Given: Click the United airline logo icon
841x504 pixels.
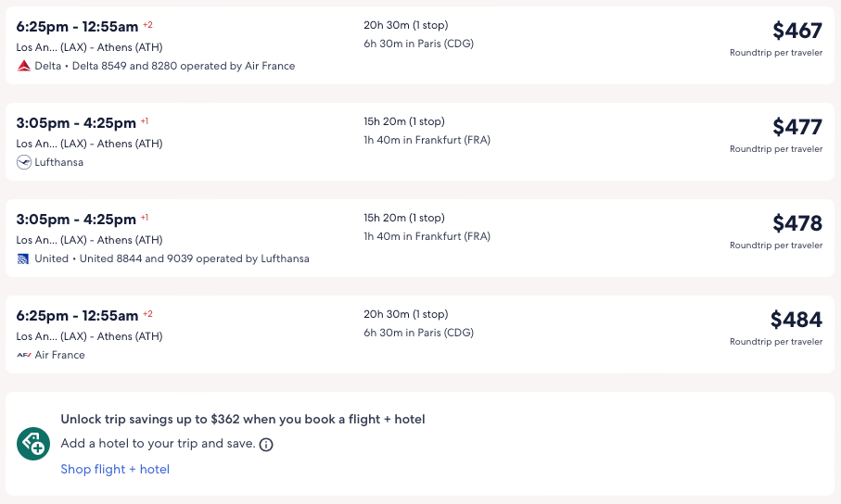Looking at the screenshot, I should tap(24, 258).
